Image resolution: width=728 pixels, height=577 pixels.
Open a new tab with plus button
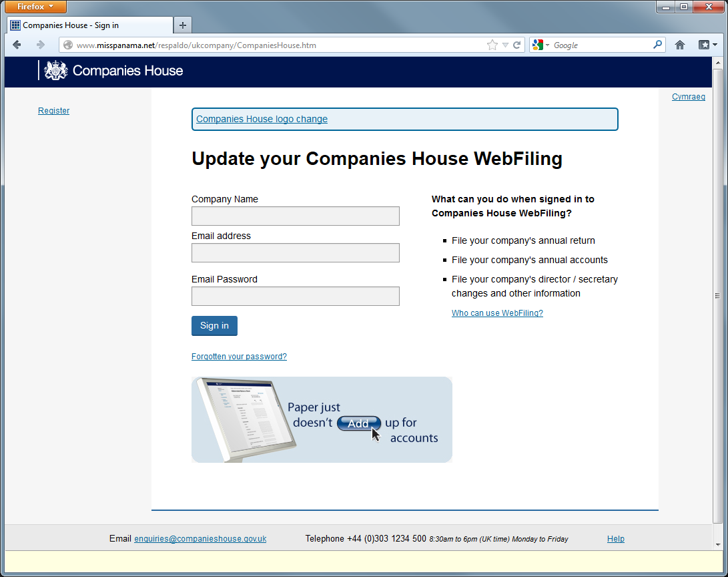(182, 25)
